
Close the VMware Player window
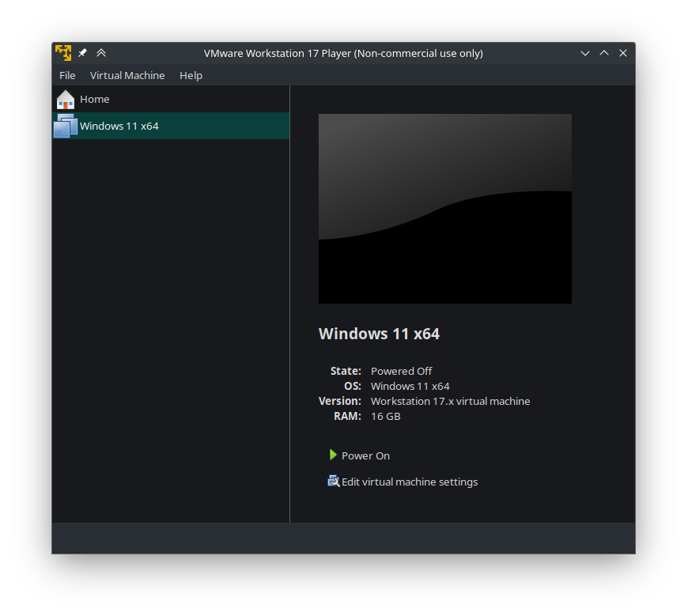[623, 53]
